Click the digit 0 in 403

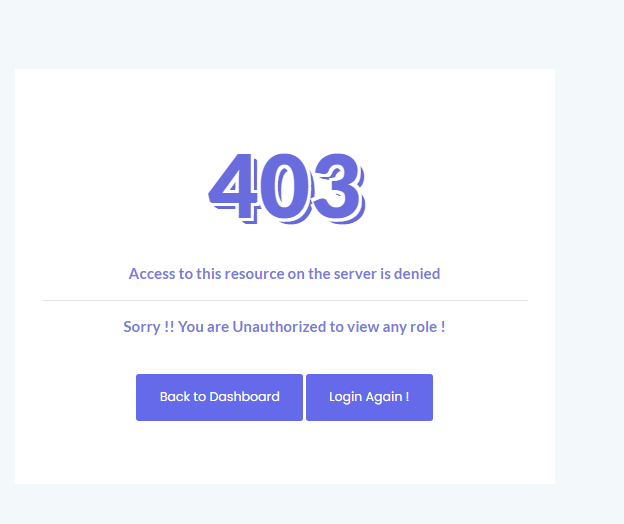point(286,188)
